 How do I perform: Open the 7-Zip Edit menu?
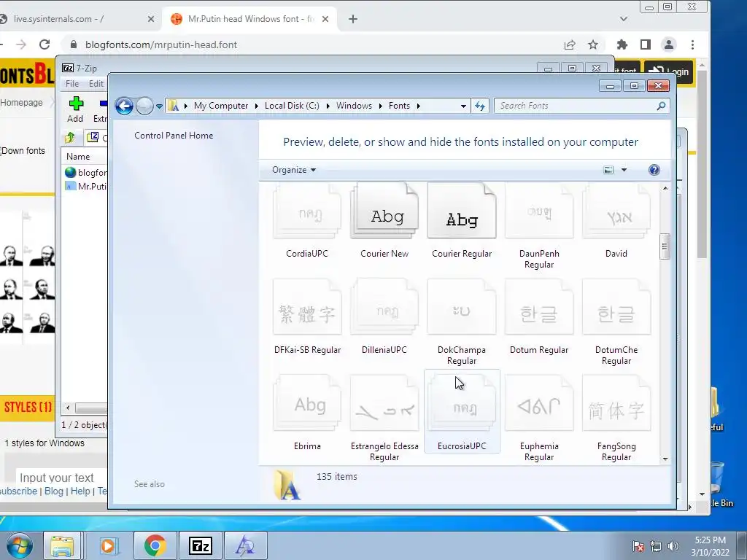coord(96,84)
